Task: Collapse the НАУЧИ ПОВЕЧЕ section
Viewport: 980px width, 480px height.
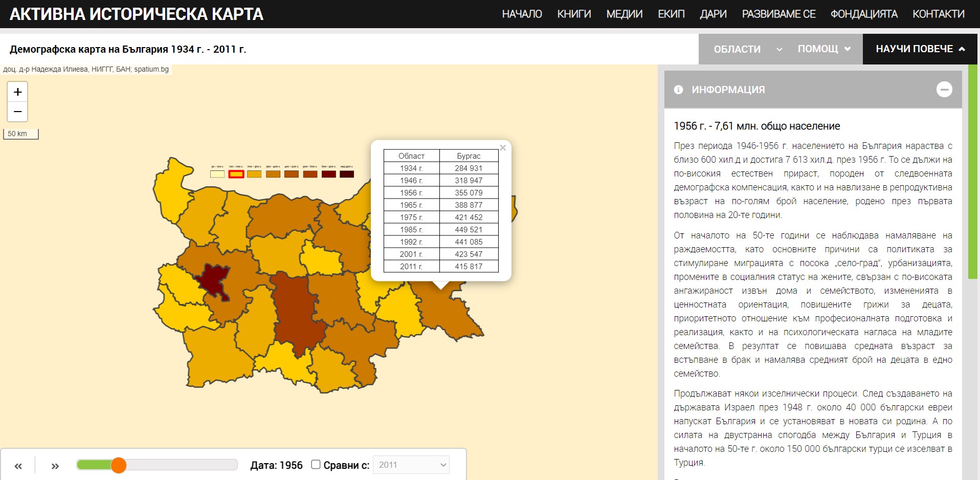Action: coord(920,49)
